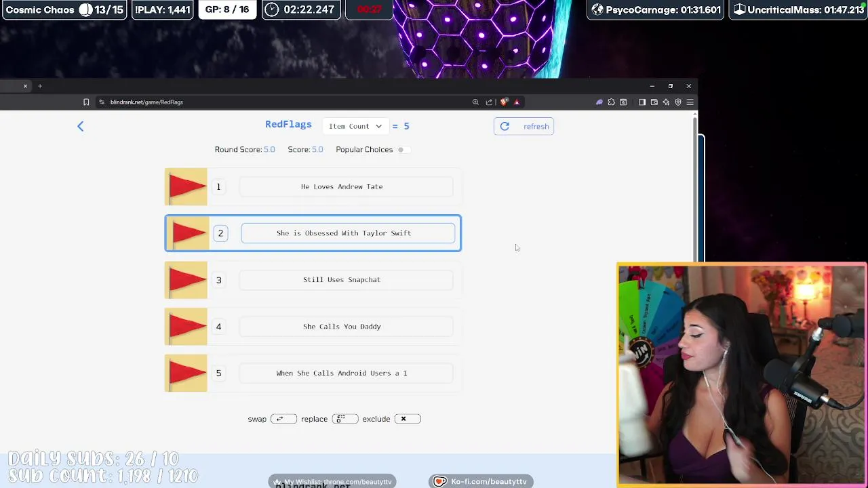868x488 pixels.
Task: Select the red flag icon in row 3
Action: [186, 280]
